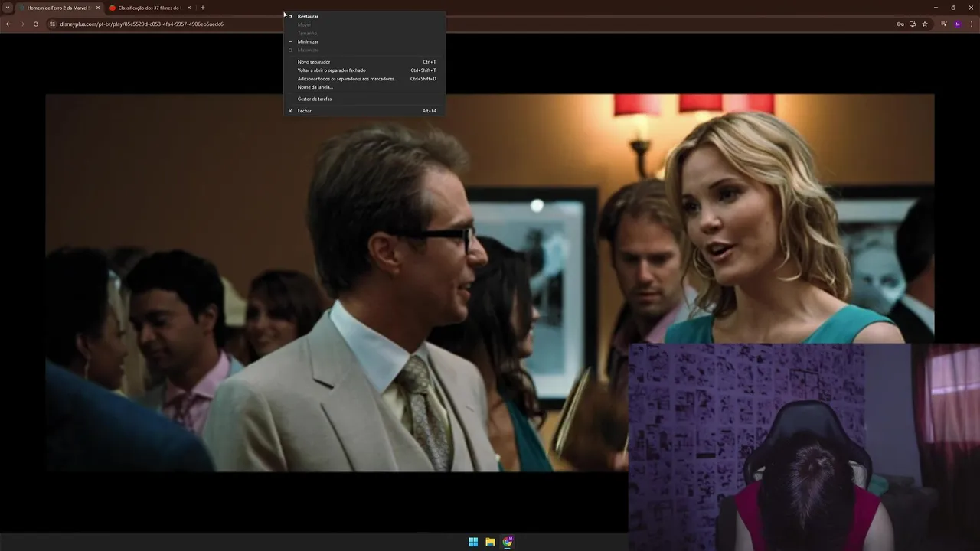This screenshot has height=551, width=980.
Task: Open File Explorer from the taskbar
Action: [490, 542]
